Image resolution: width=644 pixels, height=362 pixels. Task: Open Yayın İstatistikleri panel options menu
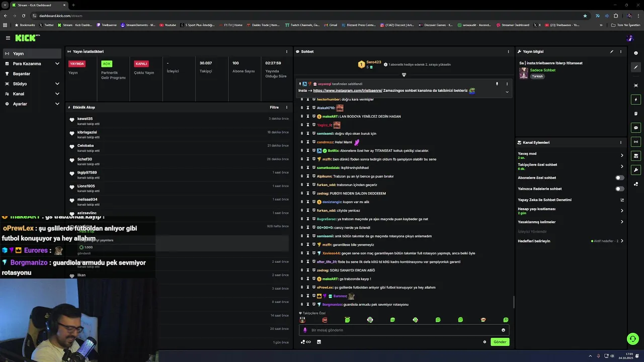pyautogui.click(x=287, y=51)
